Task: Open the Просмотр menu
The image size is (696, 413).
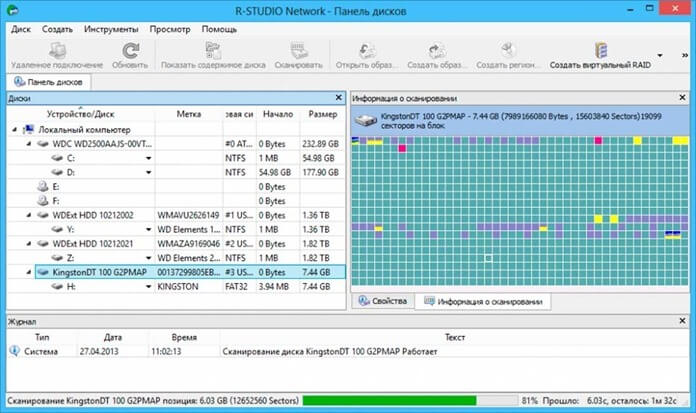Action: [170, 29]
